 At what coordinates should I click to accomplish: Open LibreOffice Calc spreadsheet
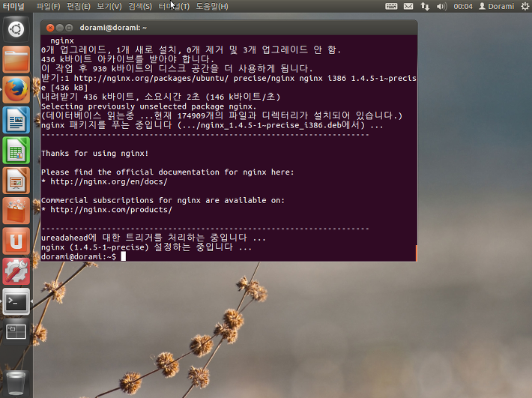[x=16, y=150]
